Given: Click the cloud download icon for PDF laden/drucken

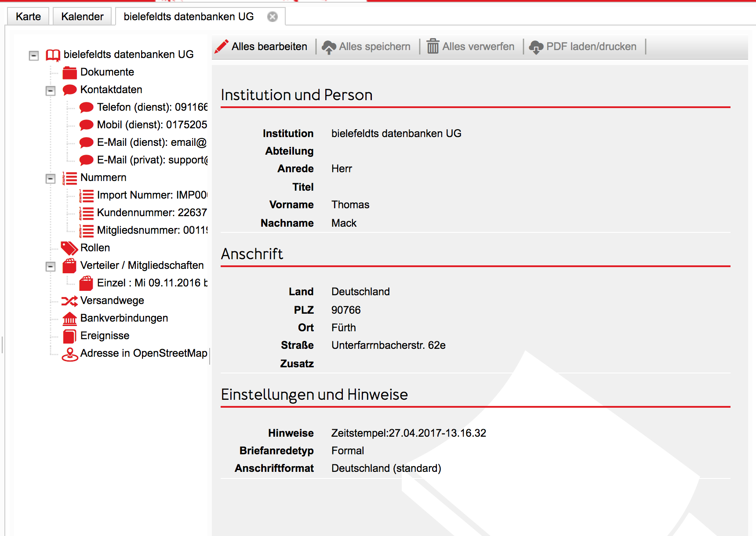Looking at the screenshot, I should coord(536,47).
